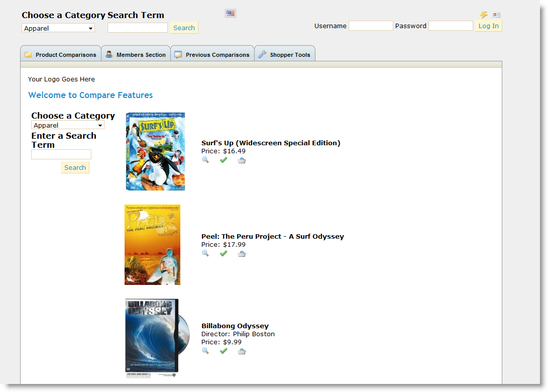The image size is (548, 392).
Task: Open the Product Comparisons tab
Action: click(x=61, y=55)
